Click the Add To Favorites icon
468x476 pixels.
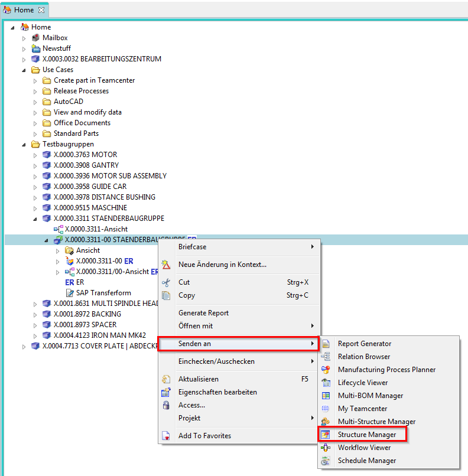coord(166,436)
